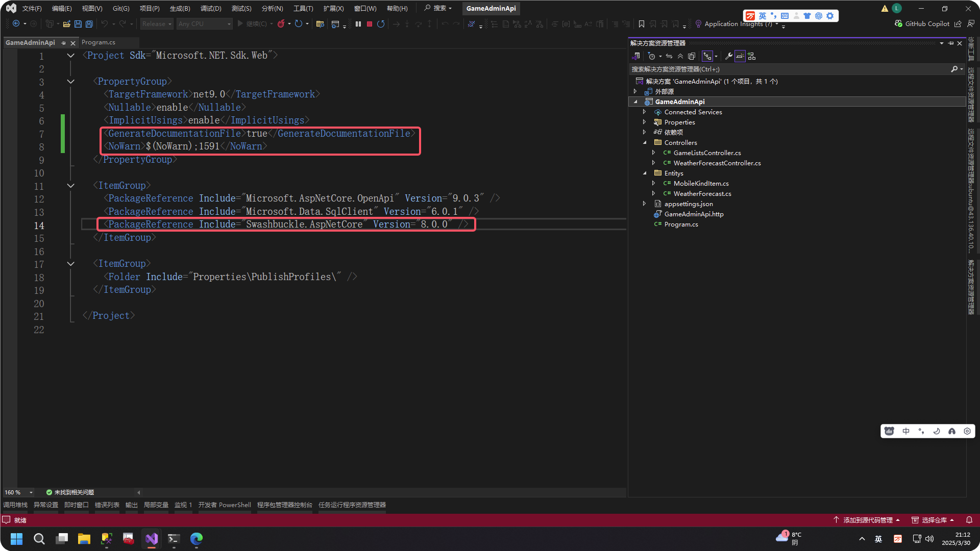Image resolution: width=980 pixels, height=551 pixels.
Task: Click the notifications bell in status bar
Action: point(969,520)
